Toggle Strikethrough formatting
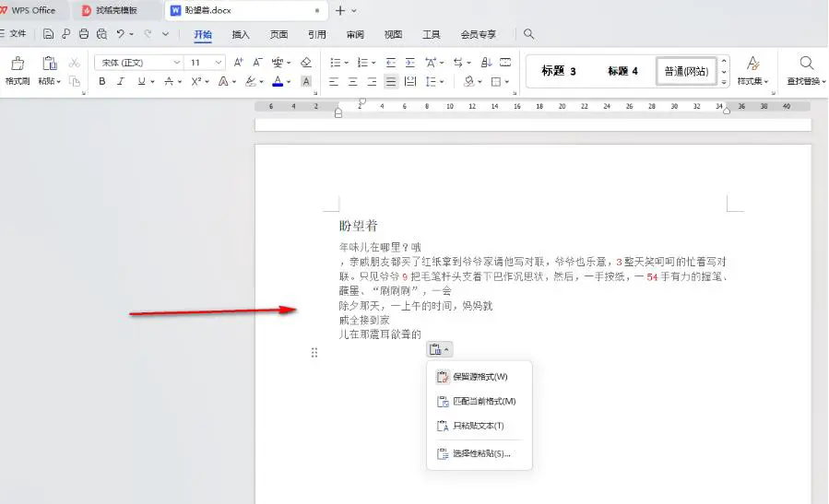This screenshot has width=829, height=504. [169, 81]
